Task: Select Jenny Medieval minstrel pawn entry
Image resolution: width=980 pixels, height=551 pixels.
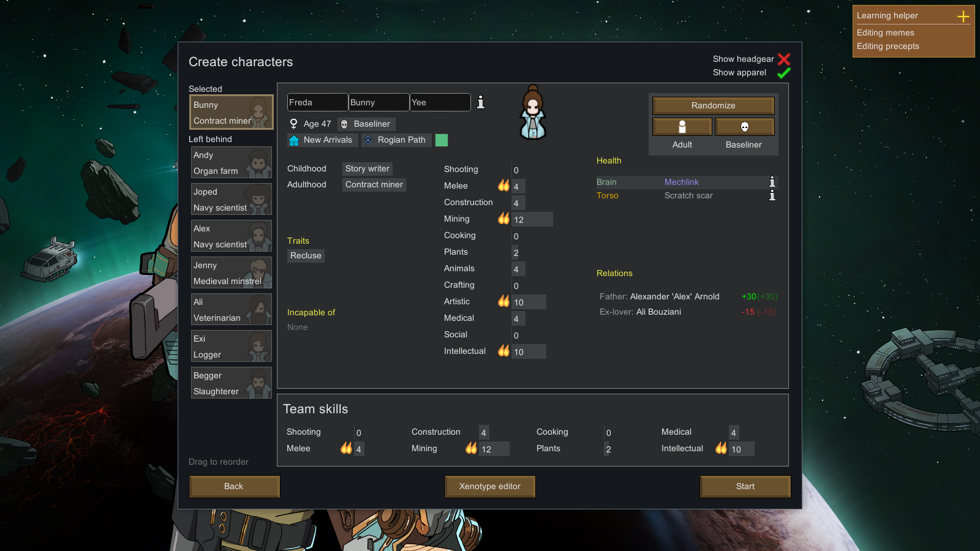Action: tap(232, 272)
